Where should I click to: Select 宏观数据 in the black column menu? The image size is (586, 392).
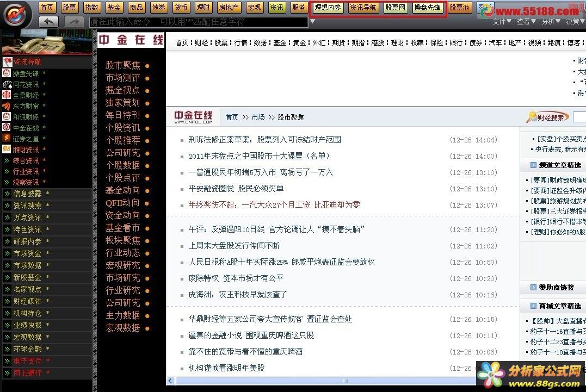tap(122, 328)
